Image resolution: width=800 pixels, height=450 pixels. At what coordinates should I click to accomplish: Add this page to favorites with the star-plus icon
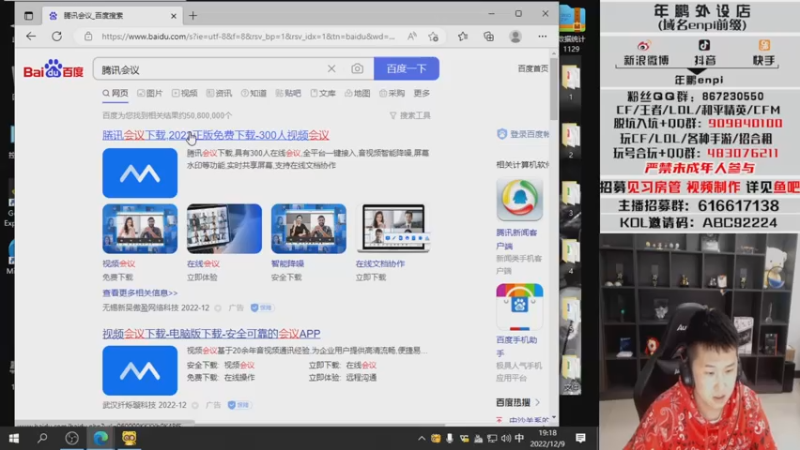[x=434, y=36]
